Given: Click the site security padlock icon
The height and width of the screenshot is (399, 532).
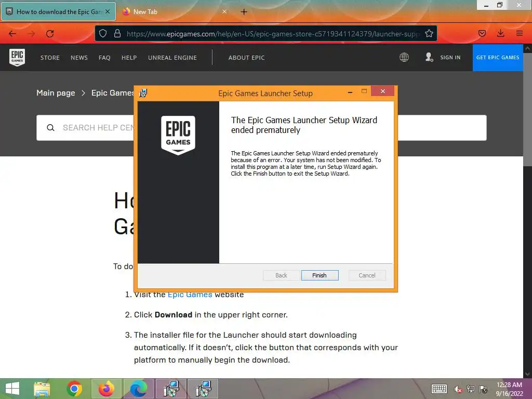Looking at the screenshot, I should tap(117, 34).
